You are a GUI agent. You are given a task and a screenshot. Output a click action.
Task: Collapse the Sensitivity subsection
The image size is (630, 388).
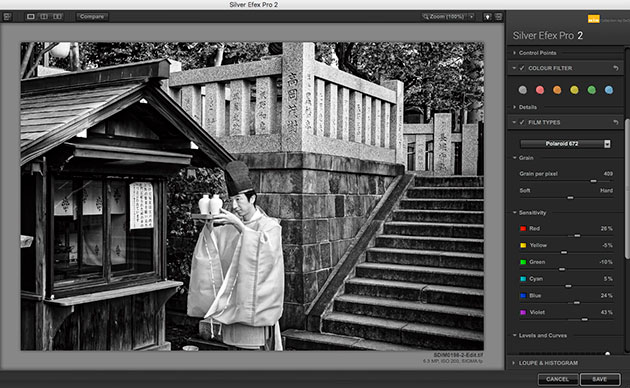(514, 212)
